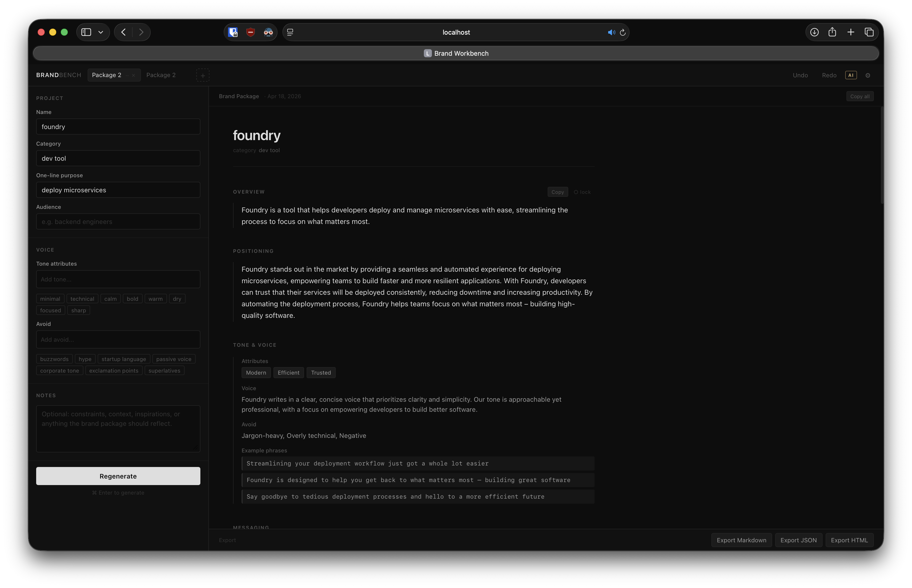912x588 pixels.
Task: Add the focused tone chip
Action: tap(51, 310)
